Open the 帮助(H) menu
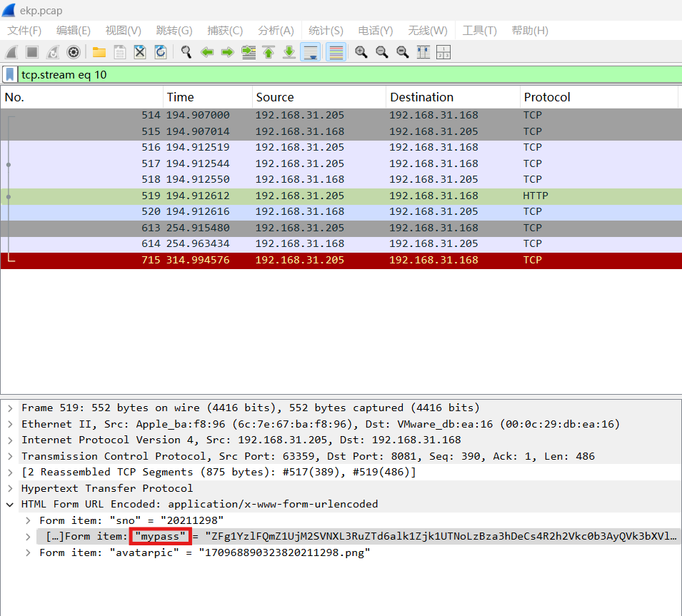This screenshot has height=616, width=682. 529,31
